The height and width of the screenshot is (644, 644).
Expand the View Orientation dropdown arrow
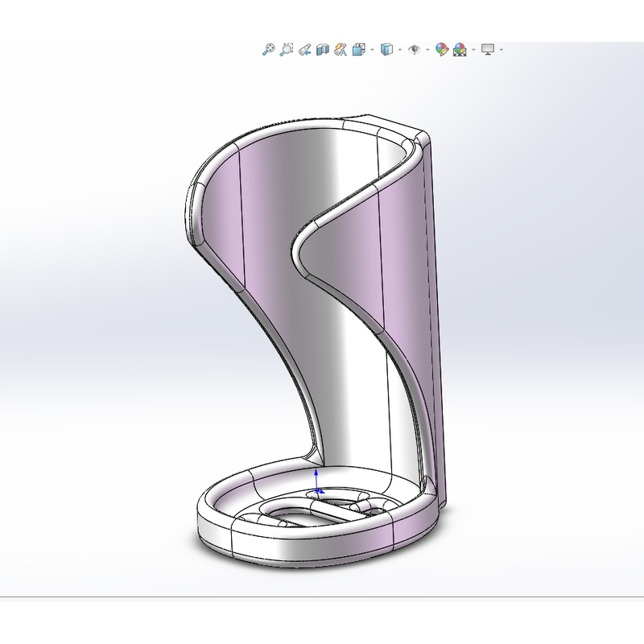click(x=371, y=50)
